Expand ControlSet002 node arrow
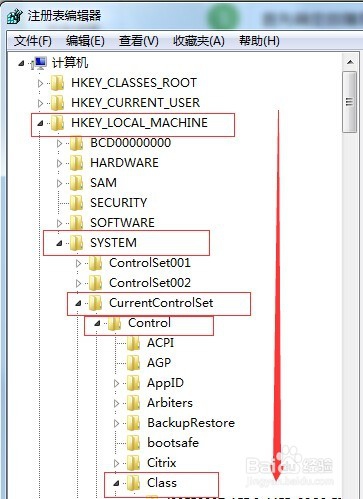Viewport: 363px width, 499px height. click(78, 283)
